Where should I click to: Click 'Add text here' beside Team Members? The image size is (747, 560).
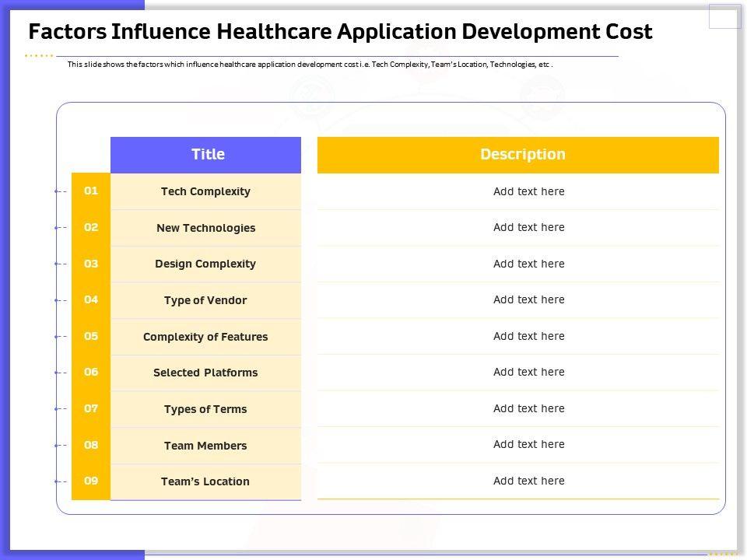point(528,445)
